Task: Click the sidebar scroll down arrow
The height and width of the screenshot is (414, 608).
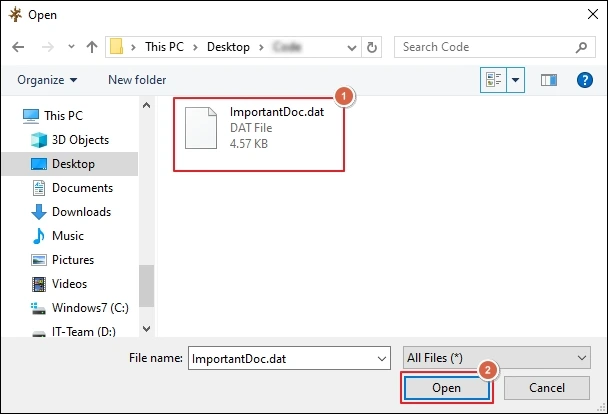Action: (146, 329)
